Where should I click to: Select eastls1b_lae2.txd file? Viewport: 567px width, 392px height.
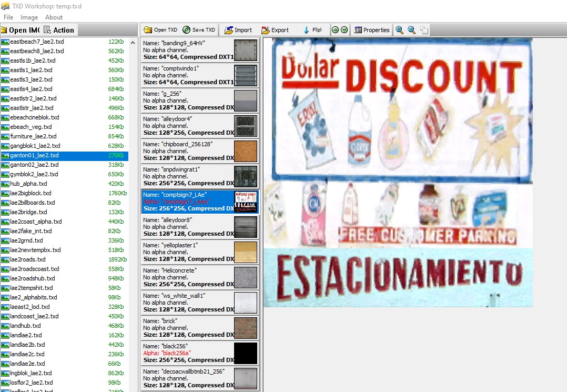point(64,61)
